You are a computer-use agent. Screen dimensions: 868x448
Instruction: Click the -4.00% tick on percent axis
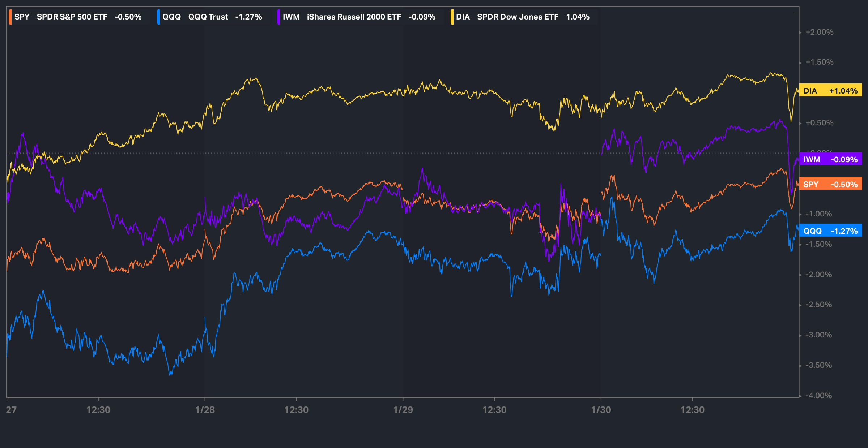pos(818,395)
